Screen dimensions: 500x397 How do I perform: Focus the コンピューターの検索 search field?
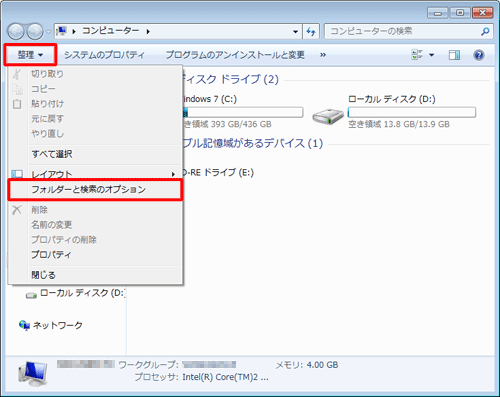click(403, 32)
